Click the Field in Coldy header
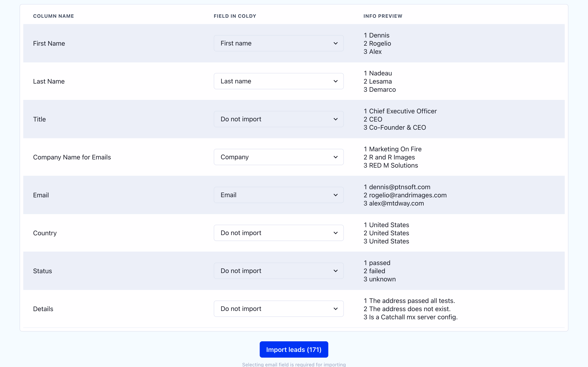Viewport: 588px width, 367px height. coord(235,16)
